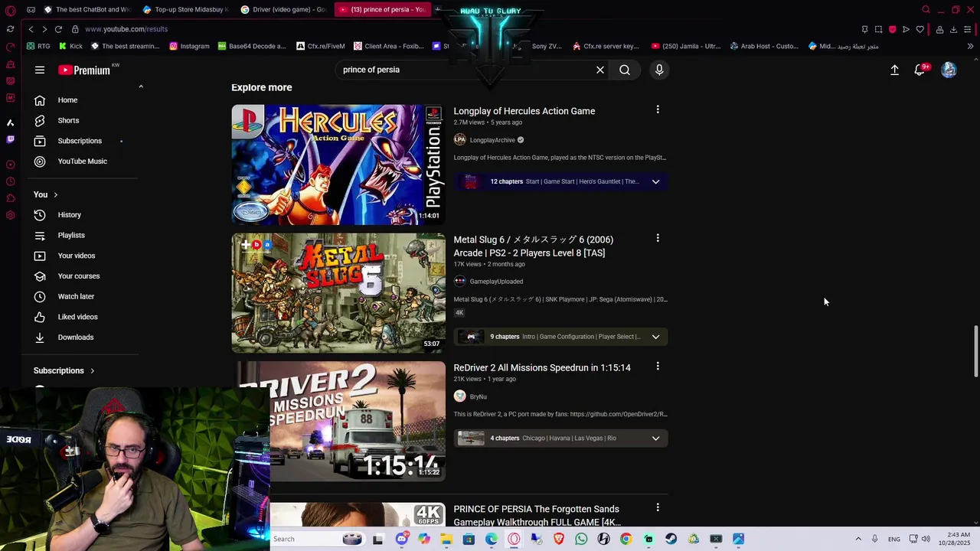Expand the You section chevron
Screen dimensions: 980x551
click(x=55, y=195)
